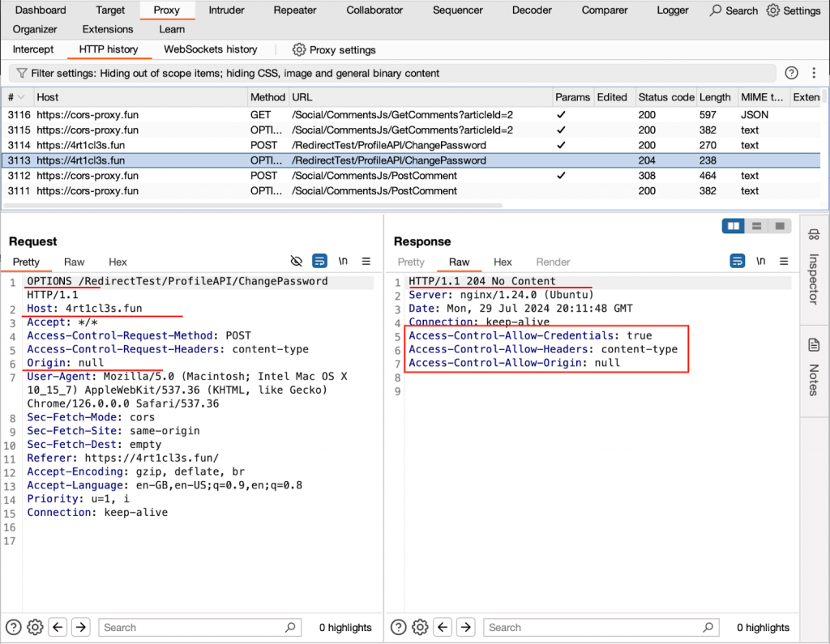Open the Sequencer tab
The image size is (830, 644).
[x=458, y=10]
